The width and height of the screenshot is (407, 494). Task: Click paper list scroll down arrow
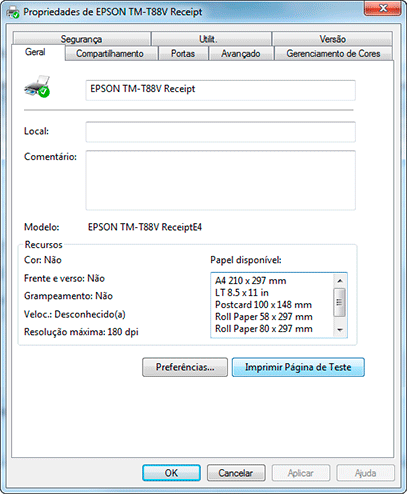pyautogui.click(x=340, y=330)
